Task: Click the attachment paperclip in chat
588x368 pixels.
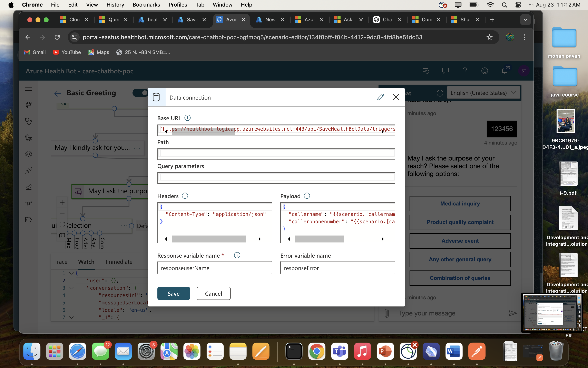Action: (x=386, y=313)
